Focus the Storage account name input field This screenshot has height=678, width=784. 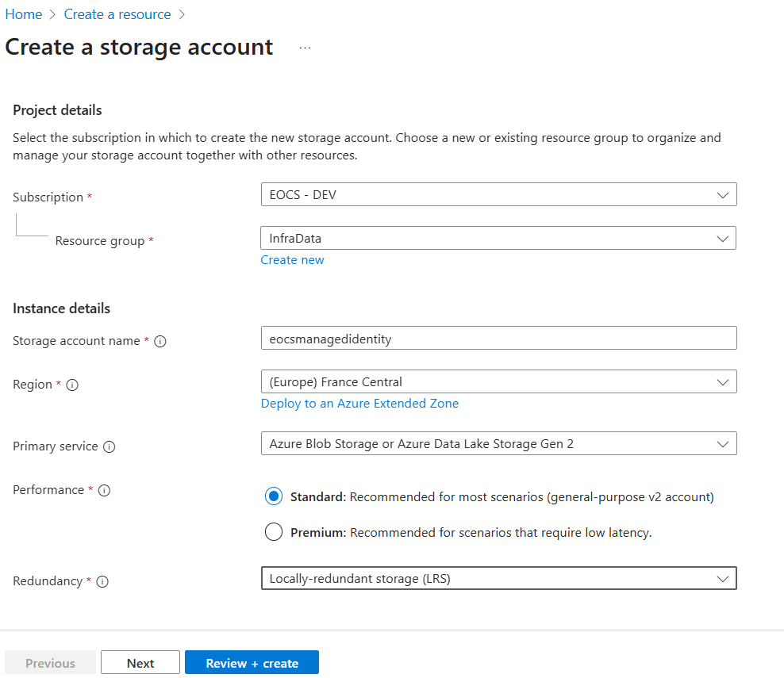(x=498, y=339)
